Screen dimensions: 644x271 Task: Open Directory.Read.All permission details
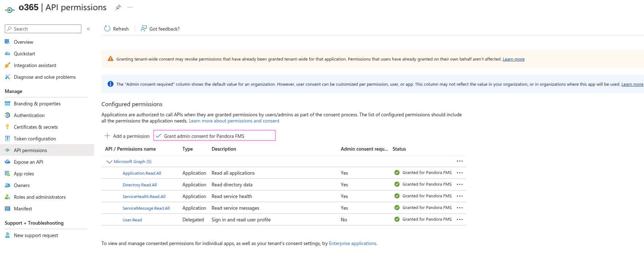pos(140,185)
